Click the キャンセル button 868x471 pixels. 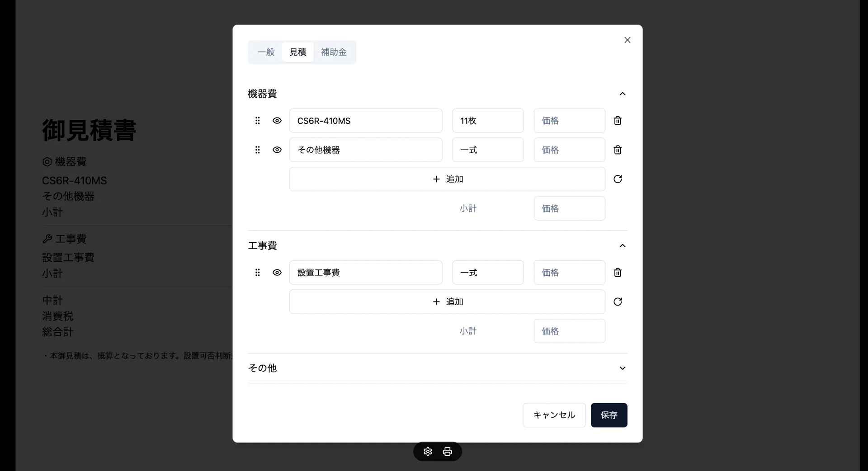pyautogui.click(x=554, y=415)
